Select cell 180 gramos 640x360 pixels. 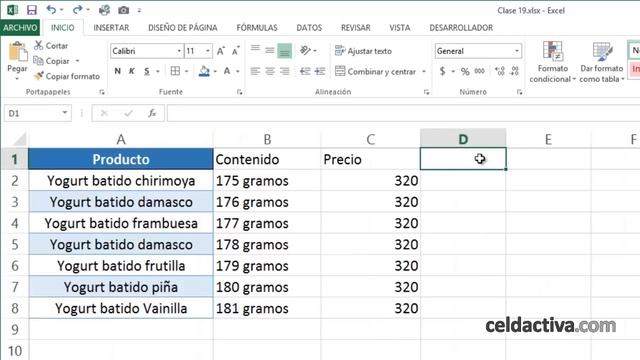pos(267,287)
